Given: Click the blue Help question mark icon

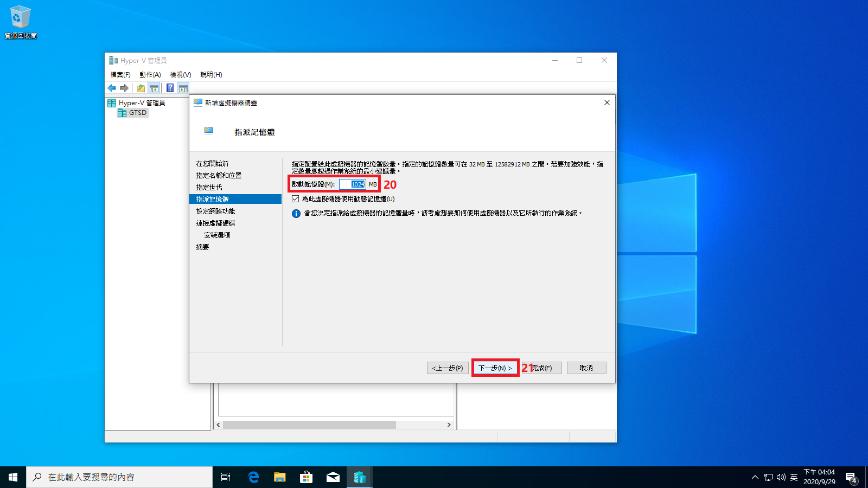Looking at the screenshot, I should pos(170,88).
